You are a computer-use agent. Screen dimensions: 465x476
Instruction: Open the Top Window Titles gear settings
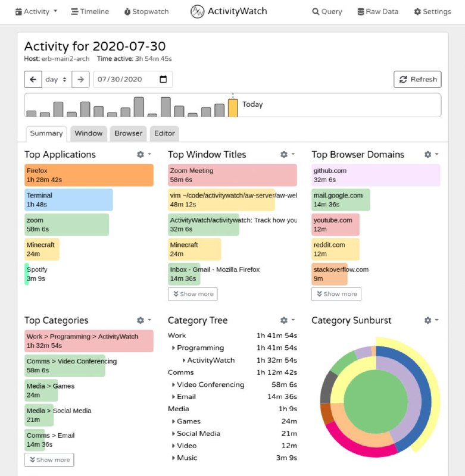[x=287, y=154]
